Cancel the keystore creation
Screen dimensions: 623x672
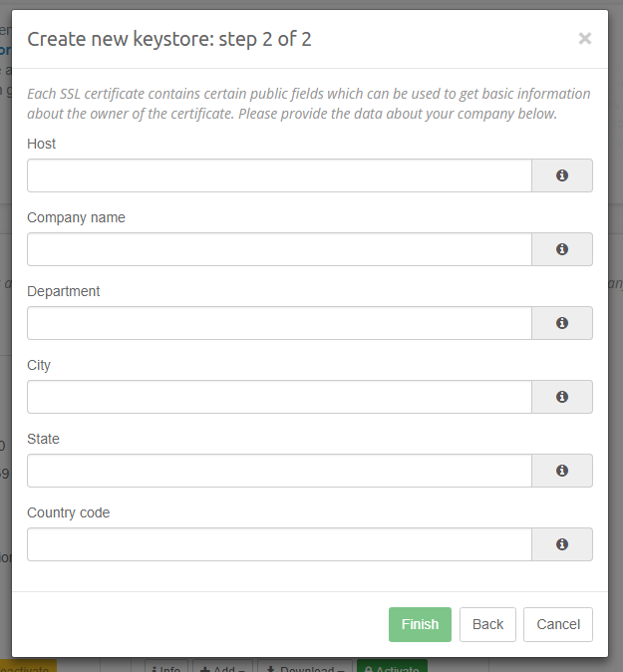(558, 624)
